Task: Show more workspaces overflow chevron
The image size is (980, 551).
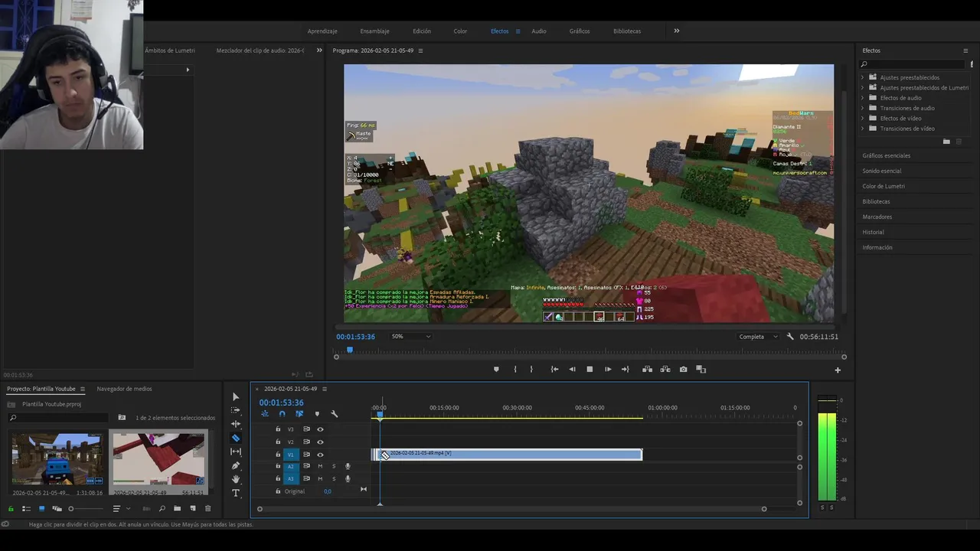Action: 677,31
